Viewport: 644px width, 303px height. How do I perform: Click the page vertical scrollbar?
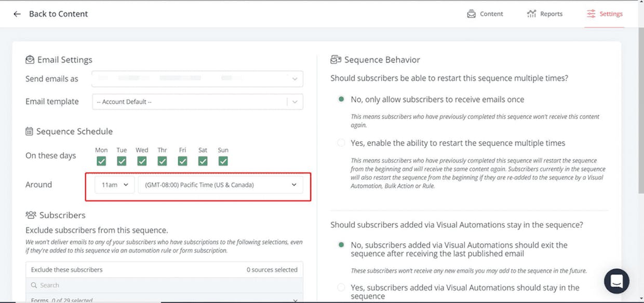pos(641,112)
